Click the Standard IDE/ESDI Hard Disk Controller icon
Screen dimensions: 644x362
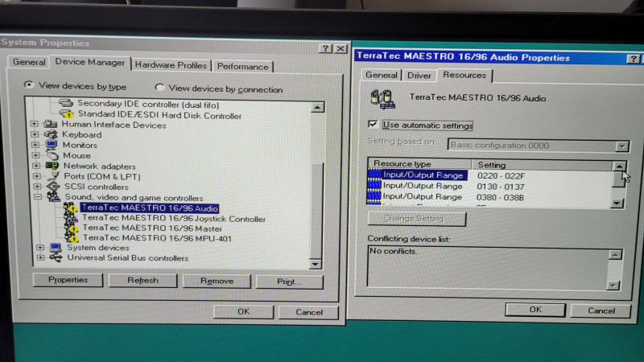[x=66, y=113]
